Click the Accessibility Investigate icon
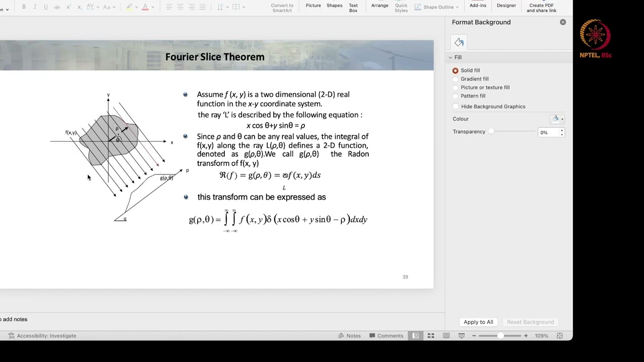This screenshot has height=362, width=644. pos(11,335)
